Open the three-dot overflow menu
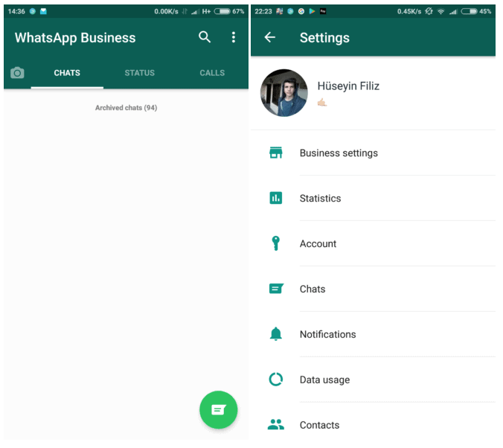This screenshot has width=503, height=448. click(x=234, y=37)
